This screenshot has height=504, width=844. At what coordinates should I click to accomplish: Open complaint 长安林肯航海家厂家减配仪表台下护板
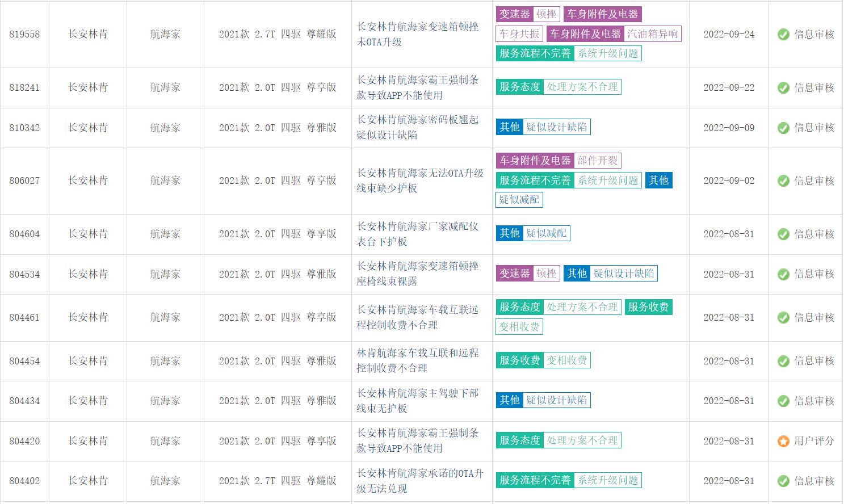tap(418, 234)
